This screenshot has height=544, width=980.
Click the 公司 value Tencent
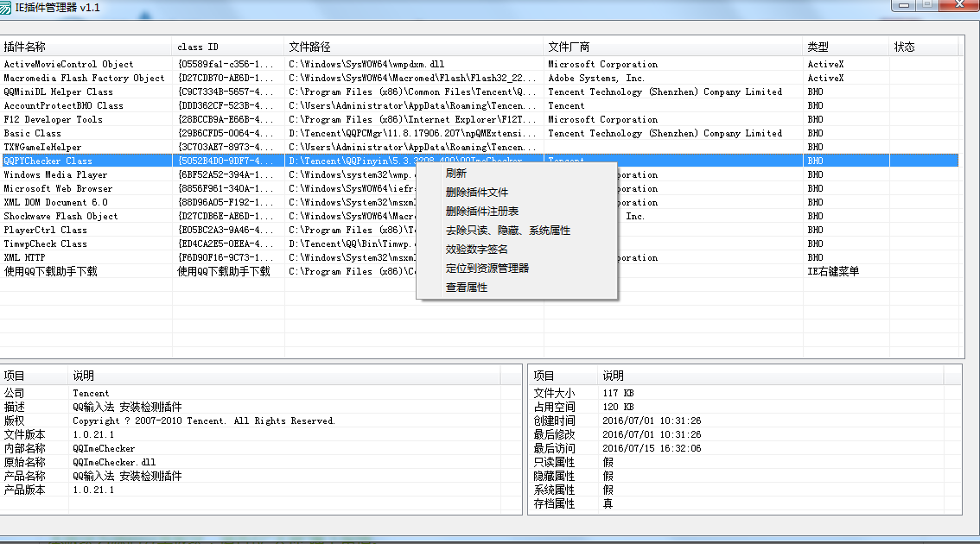point(91,393)
